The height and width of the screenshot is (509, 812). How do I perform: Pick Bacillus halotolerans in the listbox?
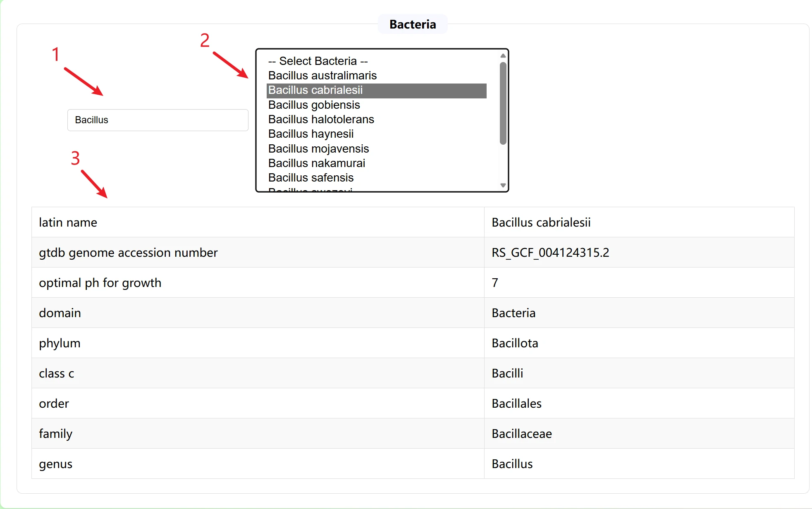(321, 119)
